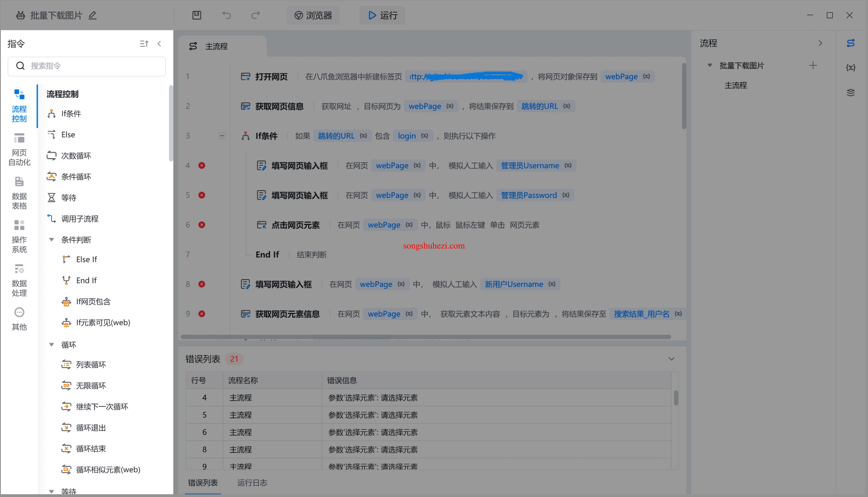This screenshot has width=868, height=497.
Task: Click the redo arrow icon
Action: coord(255,15)
